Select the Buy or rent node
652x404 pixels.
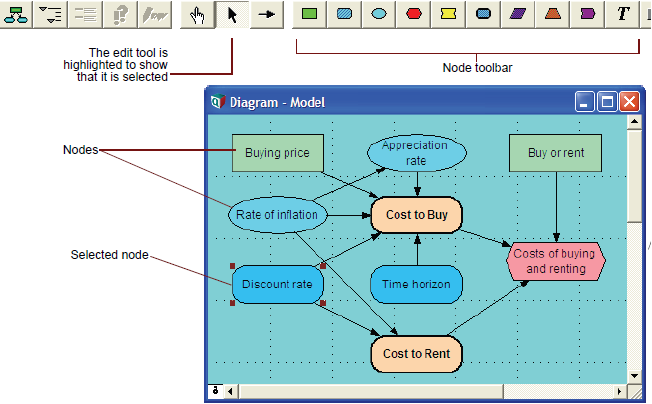click(x=556, y=153)
